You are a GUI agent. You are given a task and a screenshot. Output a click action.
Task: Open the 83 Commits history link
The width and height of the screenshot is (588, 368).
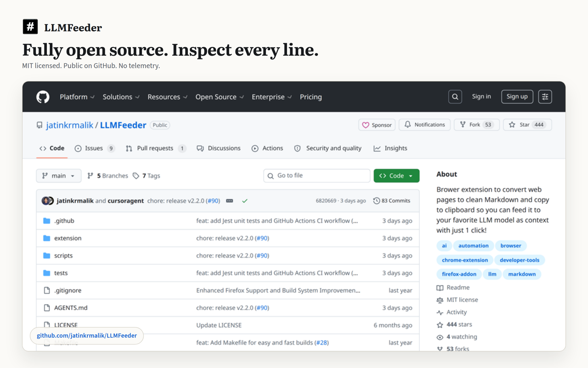(x=392, y=201)
